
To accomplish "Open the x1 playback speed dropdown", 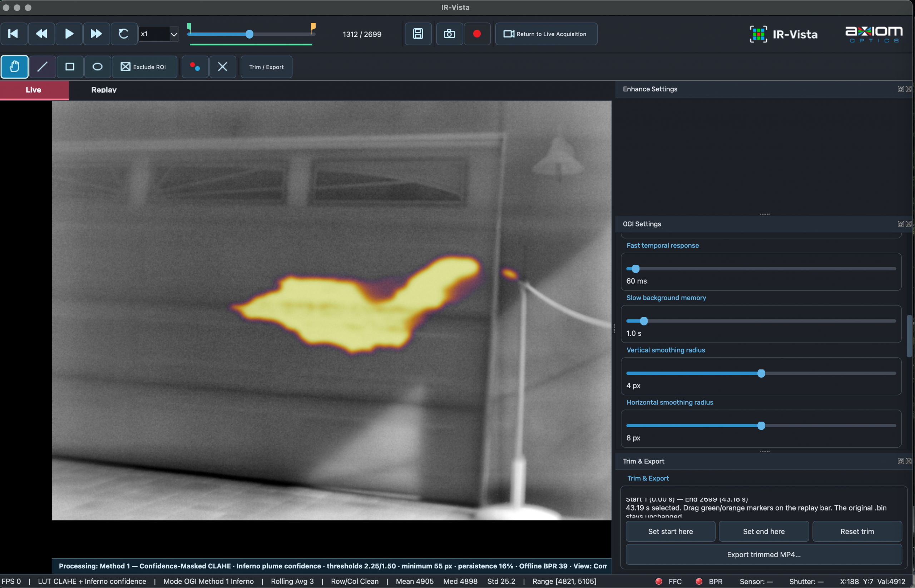I will tap(159, 34).
